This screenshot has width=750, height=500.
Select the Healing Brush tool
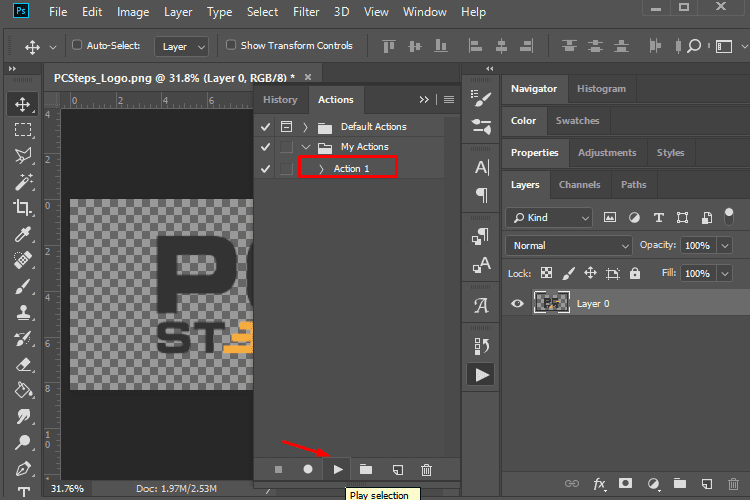(22, 260)
